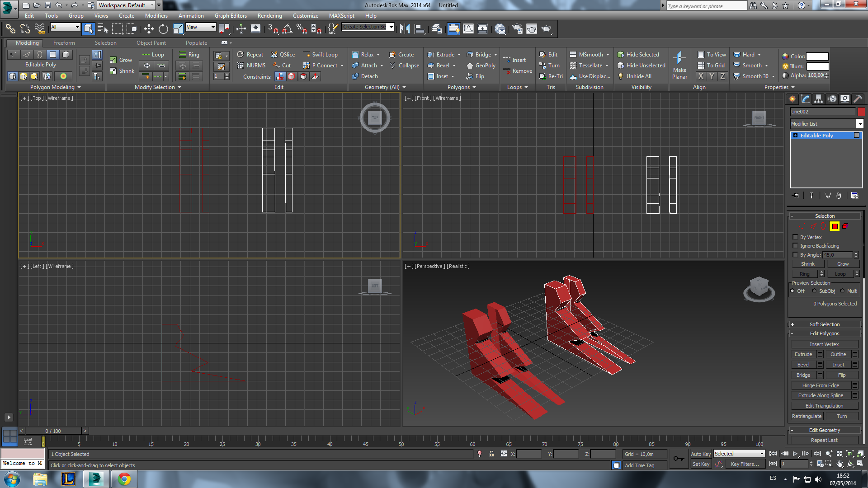The image size is (868, 488).
Task: Click the red object color swatch
Action: coord(861,112)
